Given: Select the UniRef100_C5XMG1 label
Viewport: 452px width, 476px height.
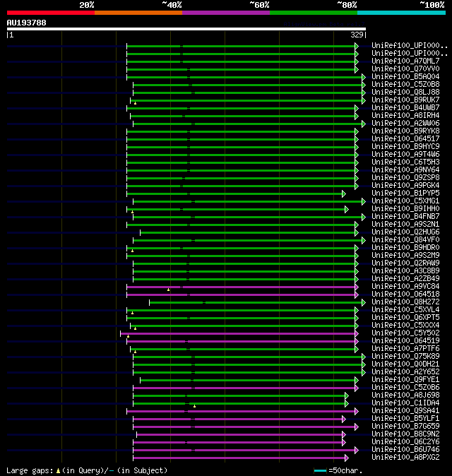Looking at the screenshot, I should pos(405,201).
